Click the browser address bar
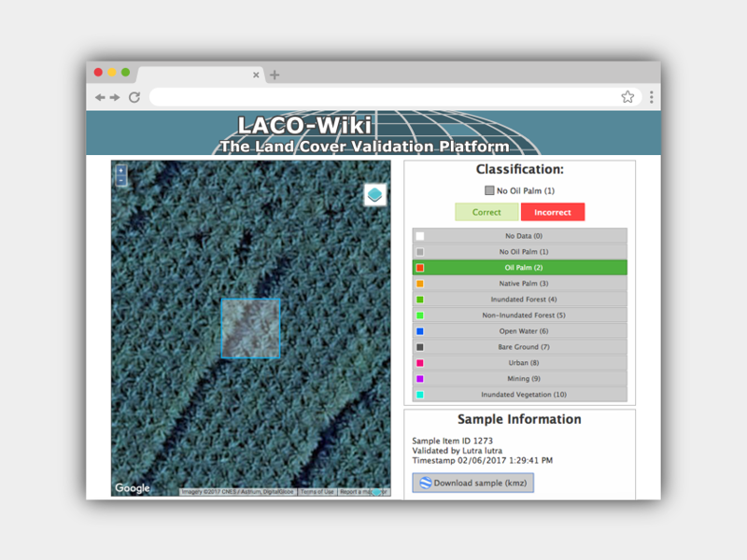Screen dimensions: 747x560 pyautogui.click(x=395, y=97)
